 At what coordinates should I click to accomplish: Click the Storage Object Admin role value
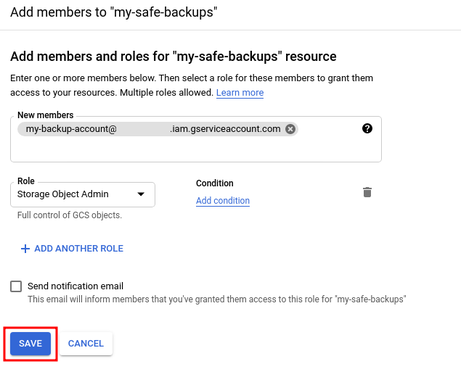click(63, 194)
